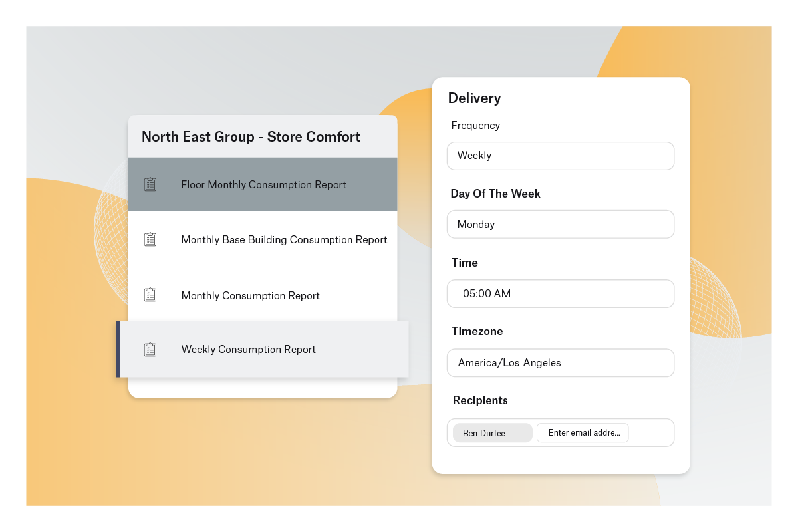This screenshot has height=532, width=798.
Task: Click the clipboard icon next to Monthly Consumption Report
Action: tap(150, 295)
